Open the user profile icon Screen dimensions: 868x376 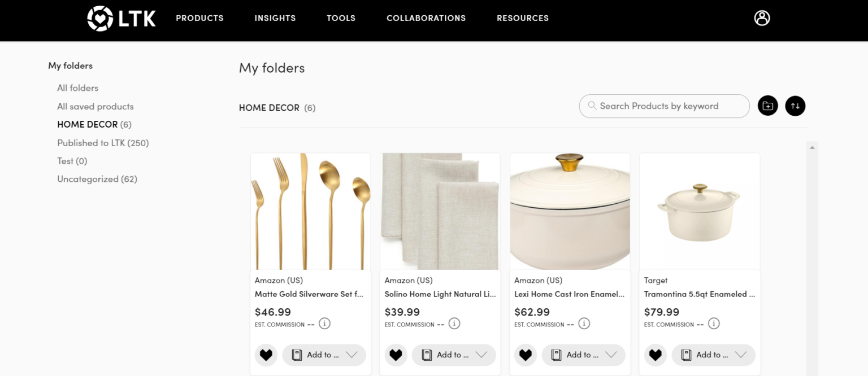point(762,18)
